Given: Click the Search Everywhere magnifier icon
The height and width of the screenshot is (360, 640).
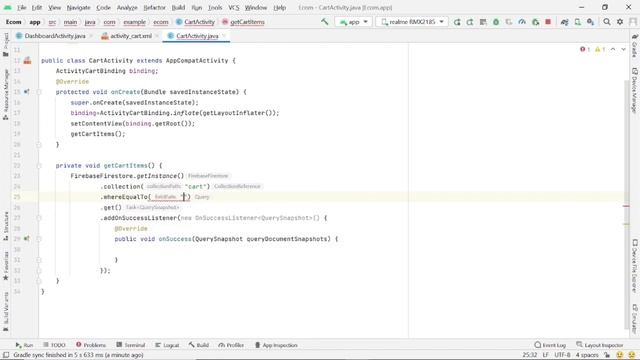Looking at the screenshot, I should tap(607, 22).
